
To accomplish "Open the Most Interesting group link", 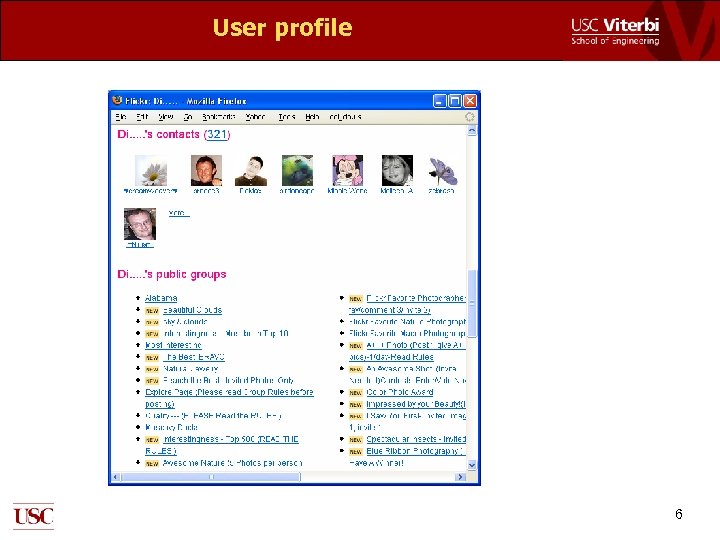I will point(173,345).
